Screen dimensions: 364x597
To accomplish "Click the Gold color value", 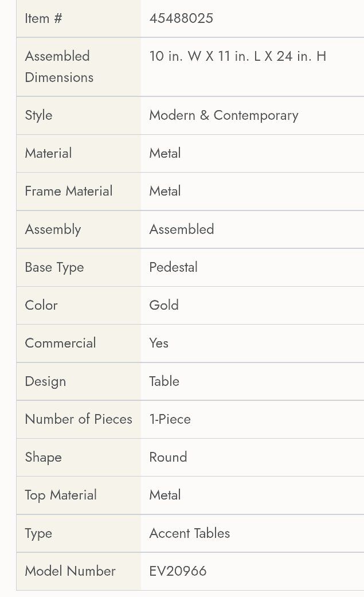I will pos(164,305).
